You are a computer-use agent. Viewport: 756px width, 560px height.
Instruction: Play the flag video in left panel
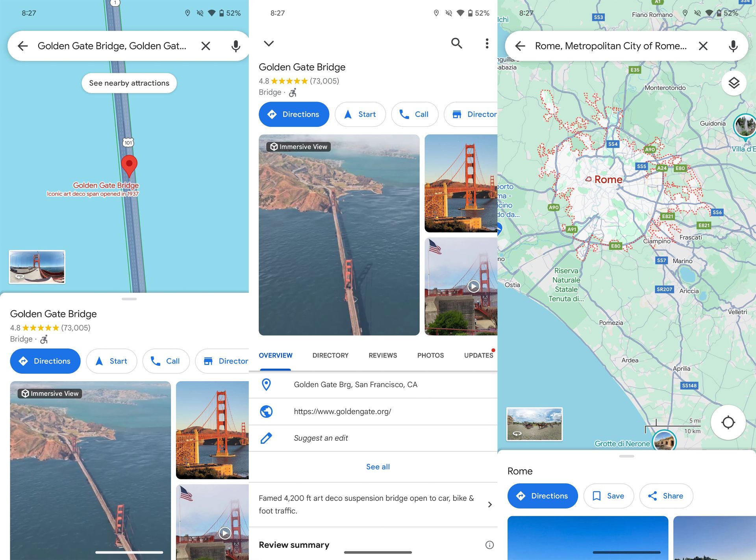(x=225, y=533)
